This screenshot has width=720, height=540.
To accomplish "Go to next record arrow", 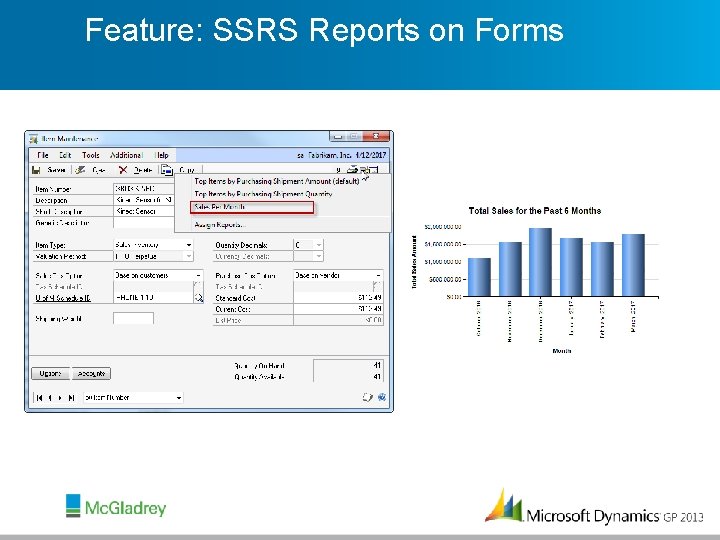I will coord(60,398).
